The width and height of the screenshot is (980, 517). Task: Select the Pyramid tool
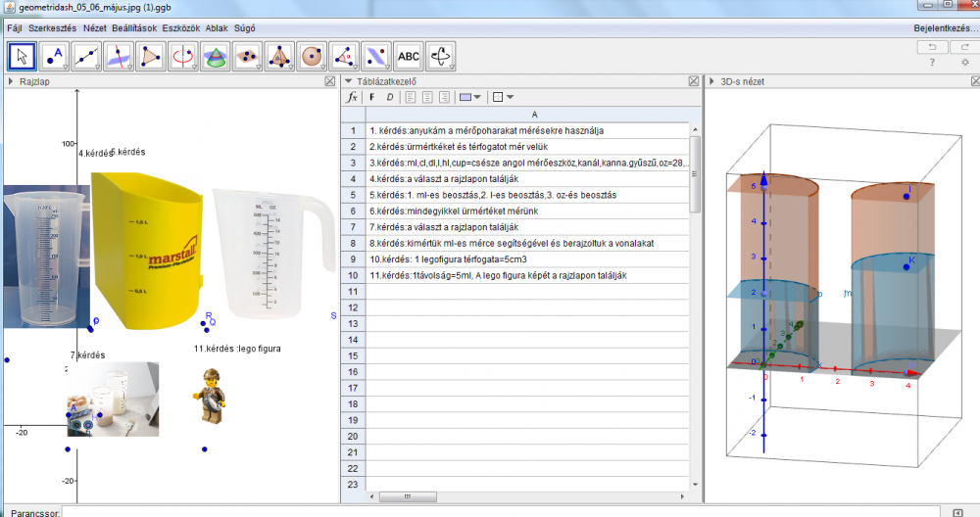(x=279, y=56)
